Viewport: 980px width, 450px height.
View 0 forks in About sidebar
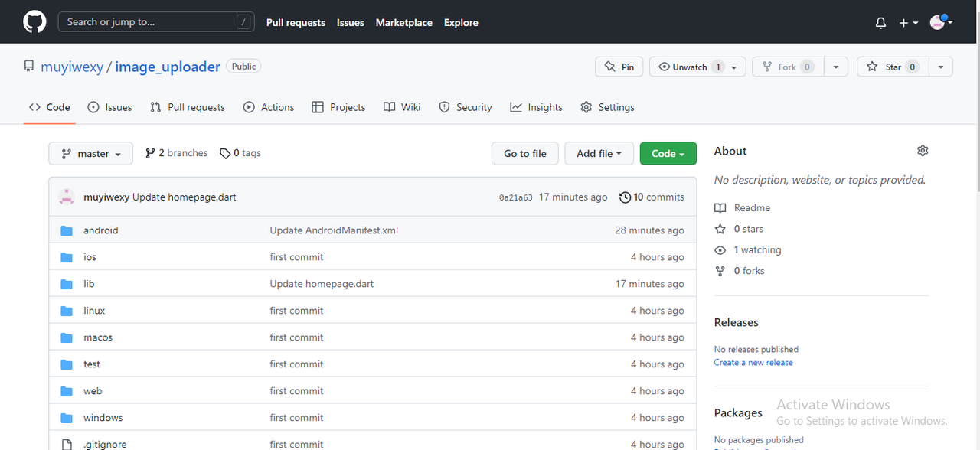[740, 271]
